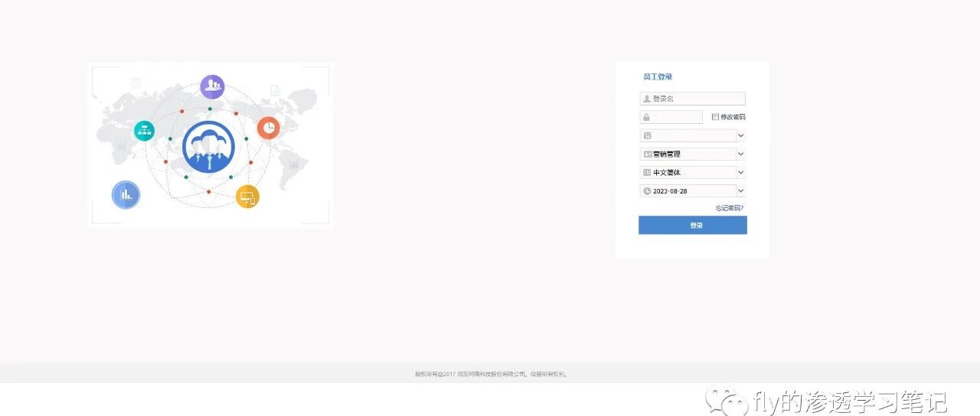Screen dimensions: 980x416
Task: Click the orange pie chart icon
Action: (x=268, y=128)
